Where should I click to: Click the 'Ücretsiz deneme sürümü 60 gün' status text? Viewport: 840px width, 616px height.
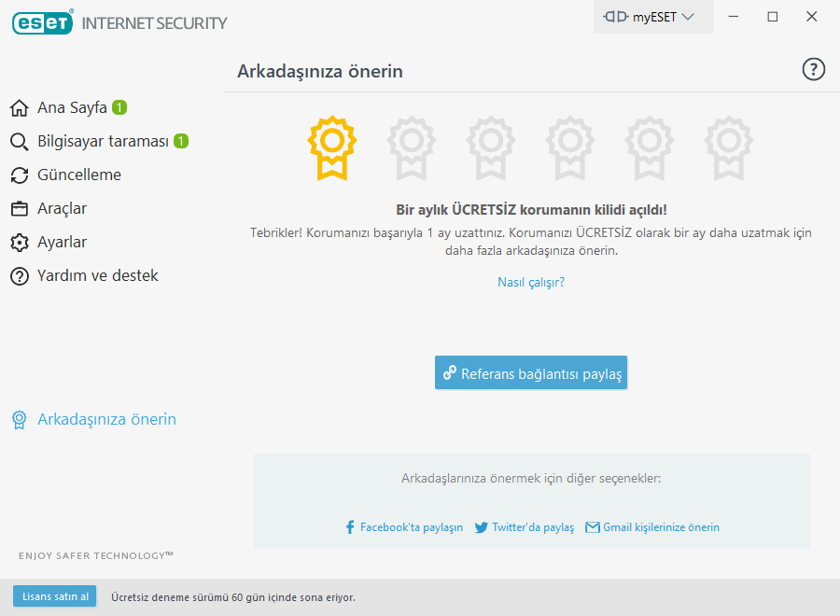[x=233, y=597]
